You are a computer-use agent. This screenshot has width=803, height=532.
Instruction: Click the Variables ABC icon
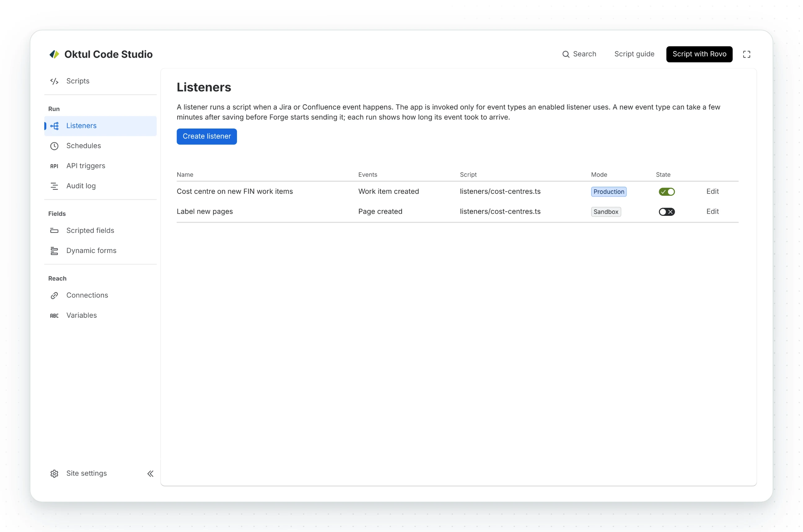coord(54,316)
